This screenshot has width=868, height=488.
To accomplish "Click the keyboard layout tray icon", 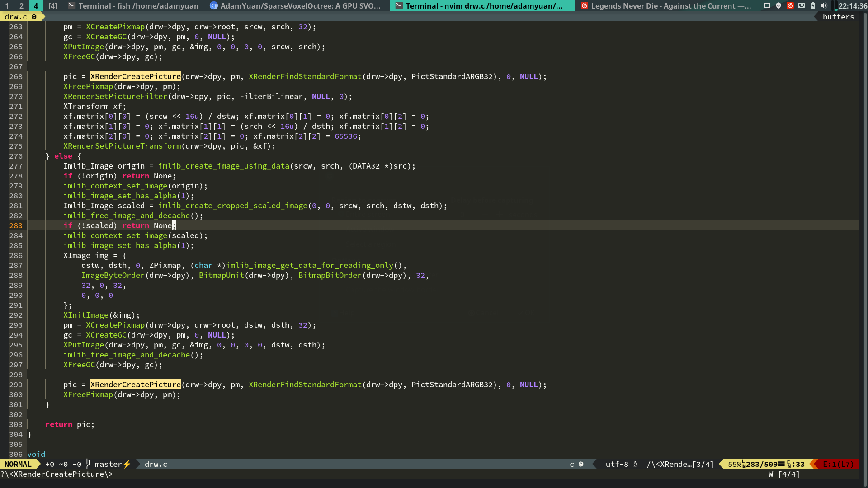I will point(801,6).
